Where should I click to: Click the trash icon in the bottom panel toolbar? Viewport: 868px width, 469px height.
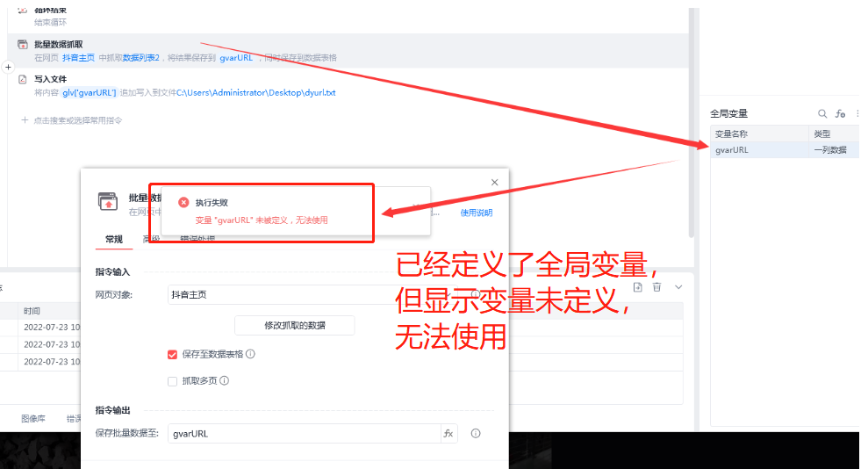[656, 287]
